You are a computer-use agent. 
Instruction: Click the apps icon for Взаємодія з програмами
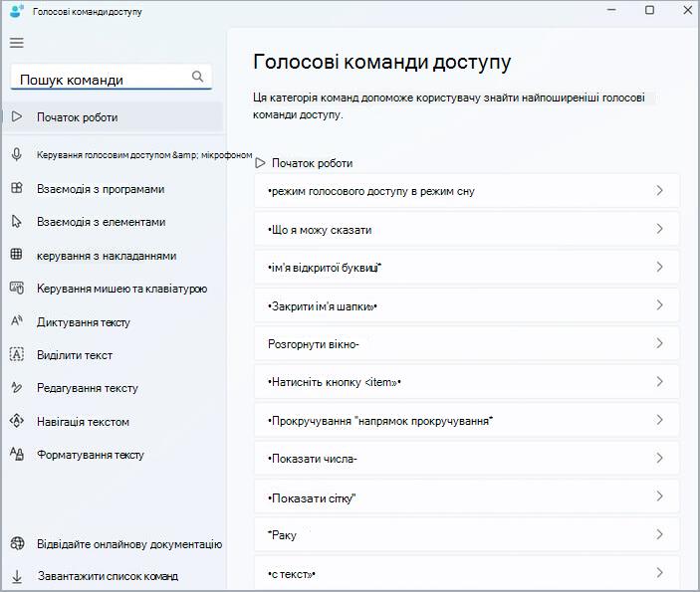point(17,188)
